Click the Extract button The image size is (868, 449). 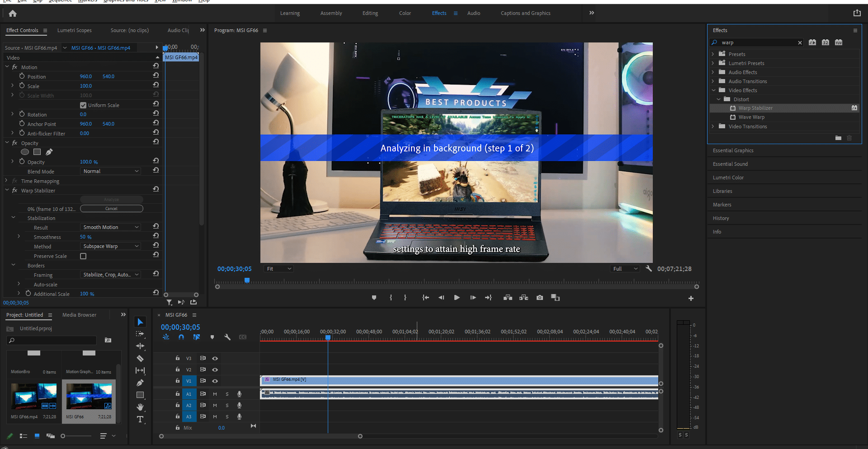coord(524,298)
